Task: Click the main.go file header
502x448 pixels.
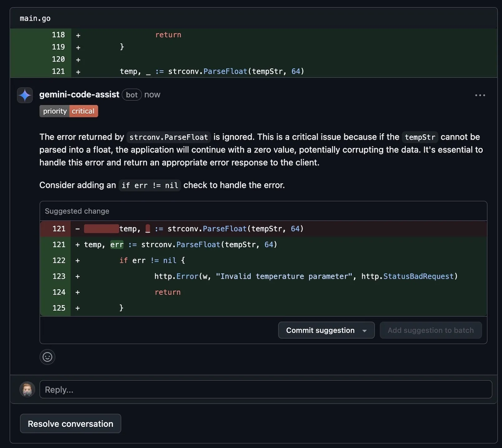Action: point(35,18)
